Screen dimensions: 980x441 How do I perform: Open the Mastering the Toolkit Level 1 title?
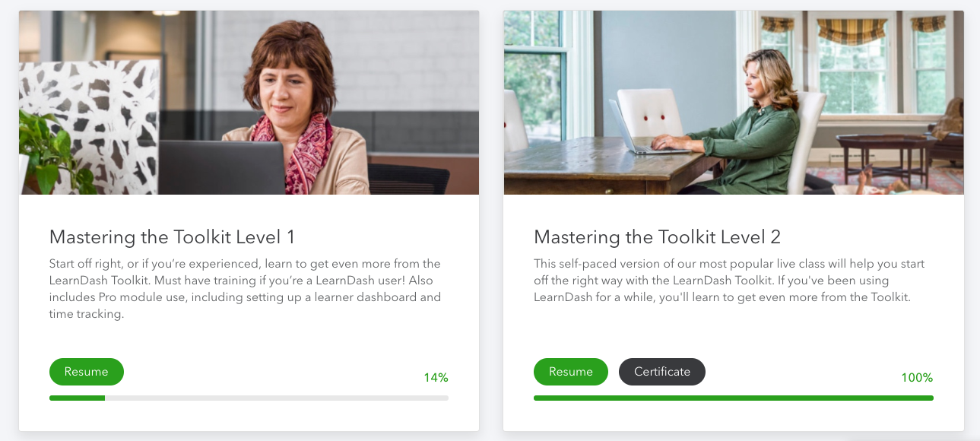tap(172, 236)
